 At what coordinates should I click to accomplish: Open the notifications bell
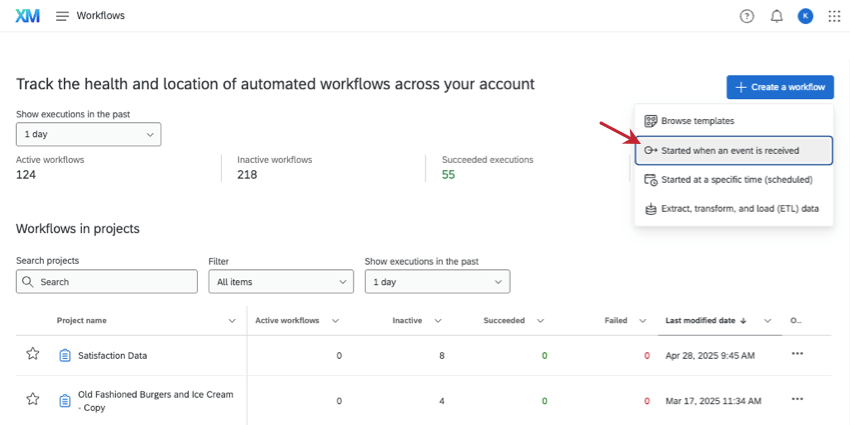tap(776, 16)
